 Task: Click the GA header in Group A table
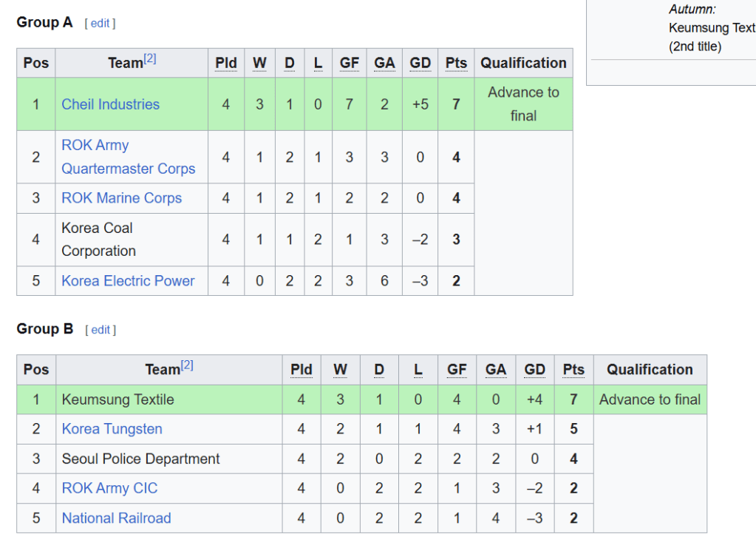(x=384, y=64)
